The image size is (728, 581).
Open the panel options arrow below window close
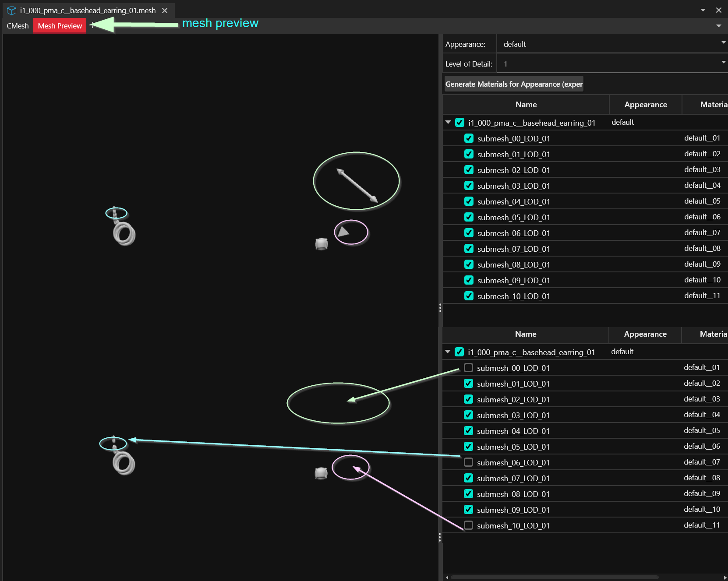719,26
